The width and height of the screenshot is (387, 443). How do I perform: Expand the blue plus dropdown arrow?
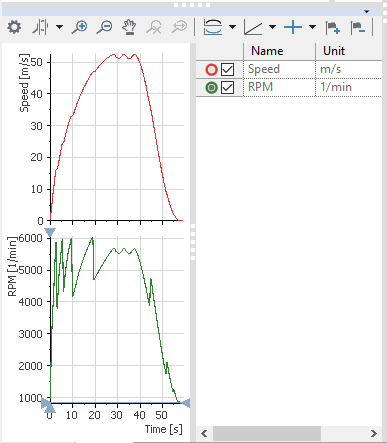click(312, 27)
